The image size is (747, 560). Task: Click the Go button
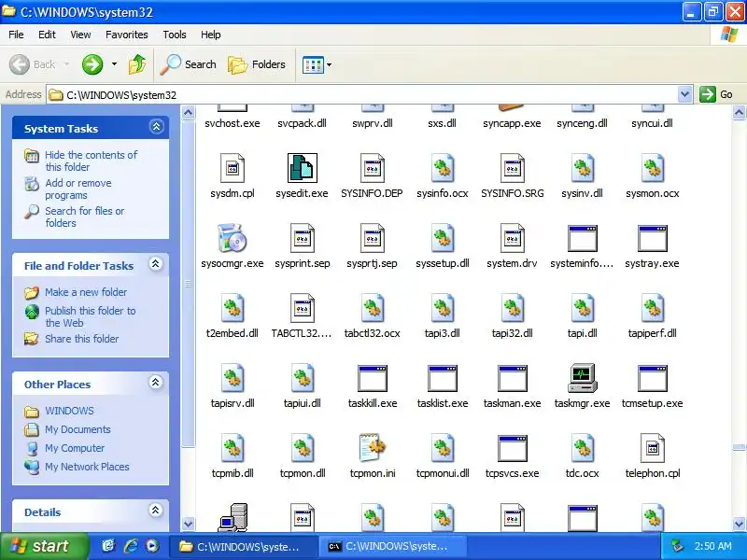click(716, 94)
